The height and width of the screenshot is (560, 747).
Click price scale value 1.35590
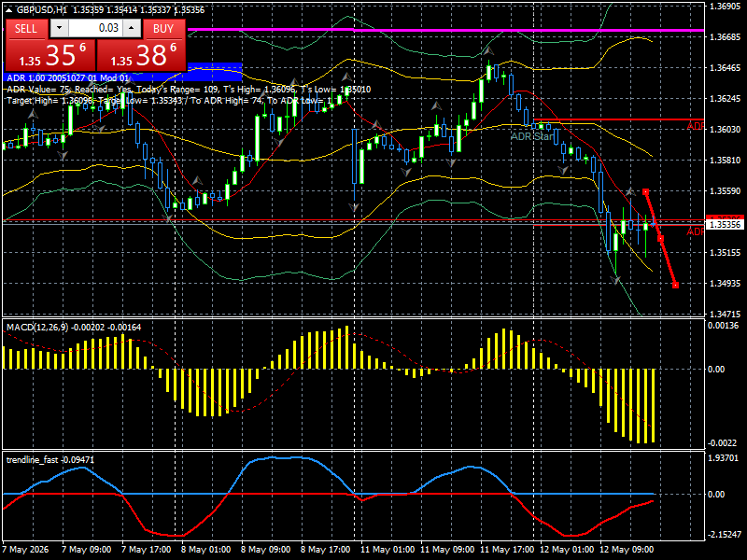coord(725,191)
